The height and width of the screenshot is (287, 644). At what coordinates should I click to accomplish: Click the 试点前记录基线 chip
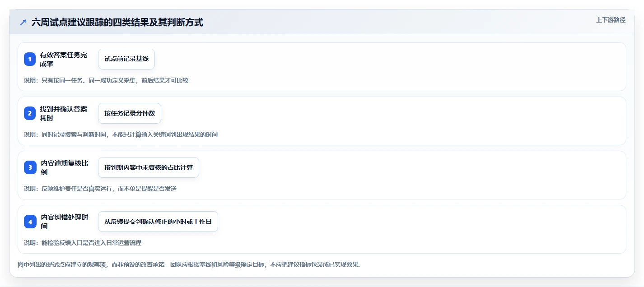point(126,59)
